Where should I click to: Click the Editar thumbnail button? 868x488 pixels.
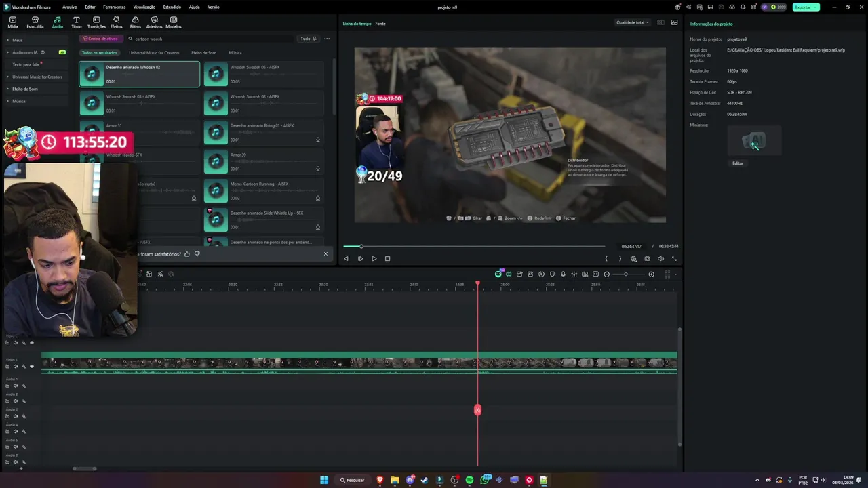pyautogui.click(x=738, y=163)
